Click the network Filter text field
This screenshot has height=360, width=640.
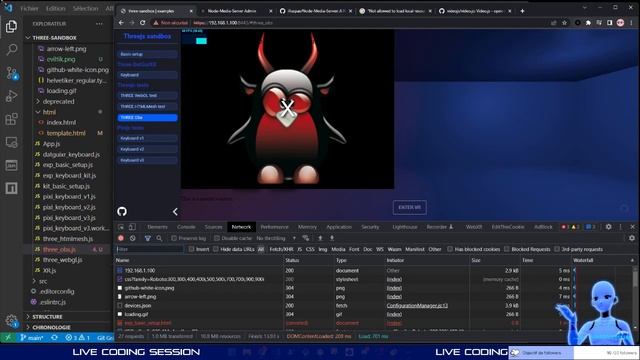tap(150, 249)
